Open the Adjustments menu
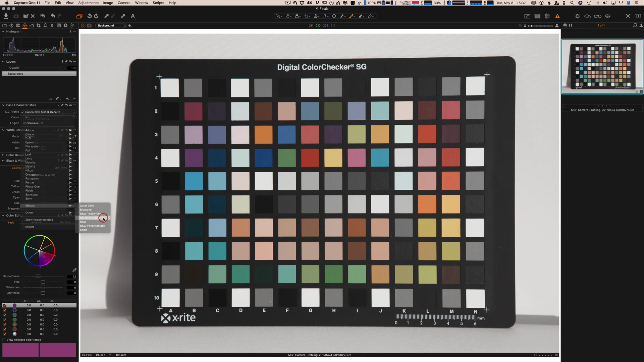Viewport: 644px width, 362px height. (x=88, y=3)
